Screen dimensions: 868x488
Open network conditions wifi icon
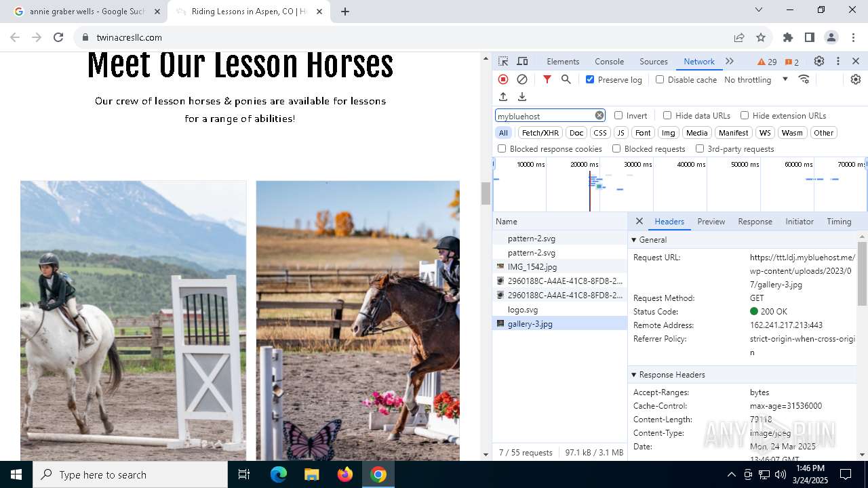pyautogui.click(x=804, y=79)
